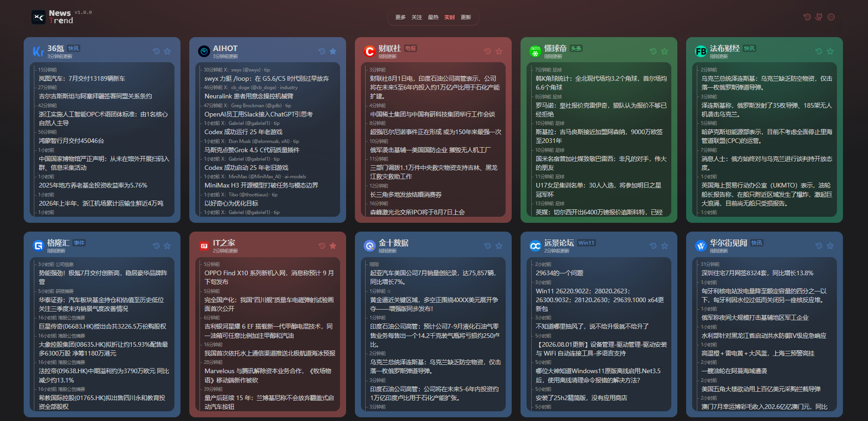Open headline 岚图汽车：7月交付13189辆新车

[x=82, y=78]
